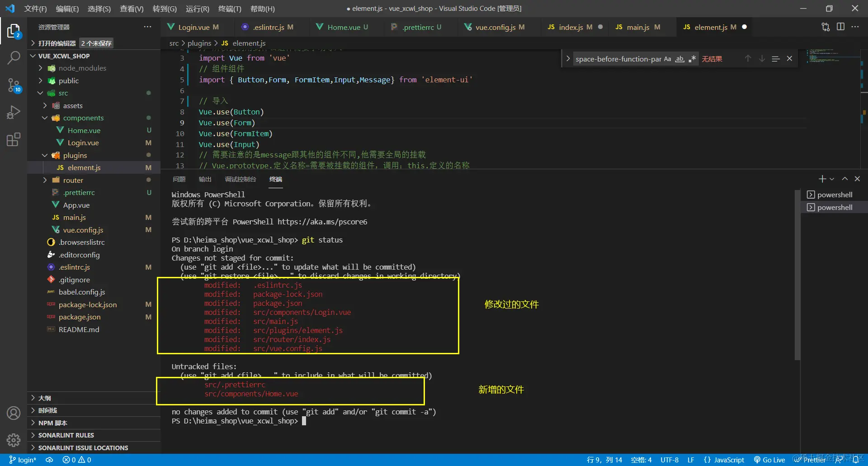Toggle match whole word in find widget
The image size is (868, 466).
[x=679, y=59]
